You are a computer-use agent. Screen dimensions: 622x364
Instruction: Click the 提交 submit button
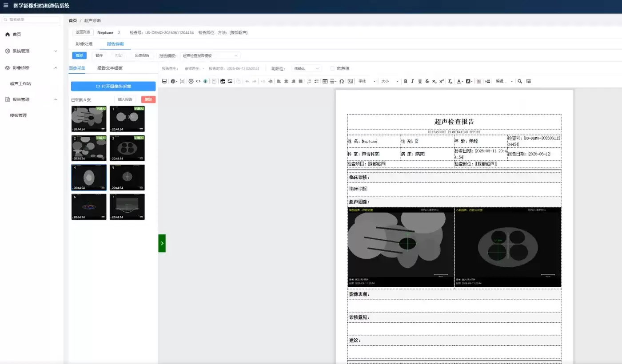(x=80, y=55)
